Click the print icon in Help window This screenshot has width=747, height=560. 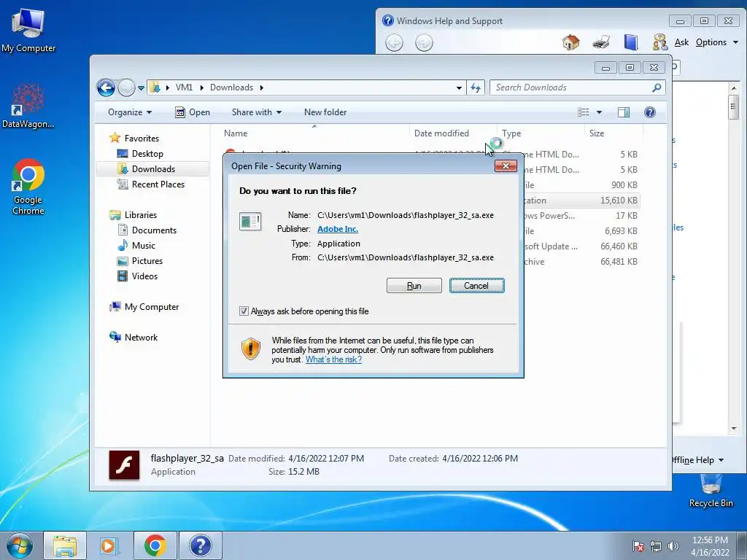[x=601, y=43]
